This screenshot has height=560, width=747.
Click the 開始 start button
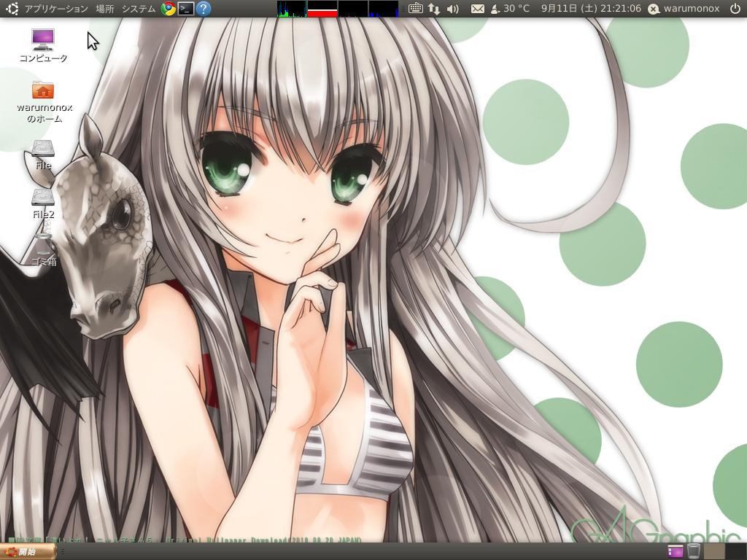pyautogui.click(x=28, y=552)
